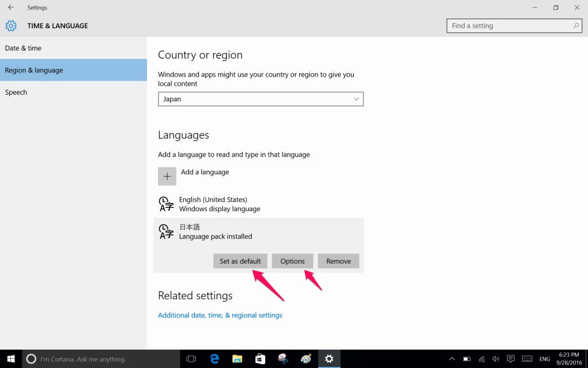Viewport: 588px width, 368px height.
Task: Open Options for the Japanese language
Action: pos(292,261)
